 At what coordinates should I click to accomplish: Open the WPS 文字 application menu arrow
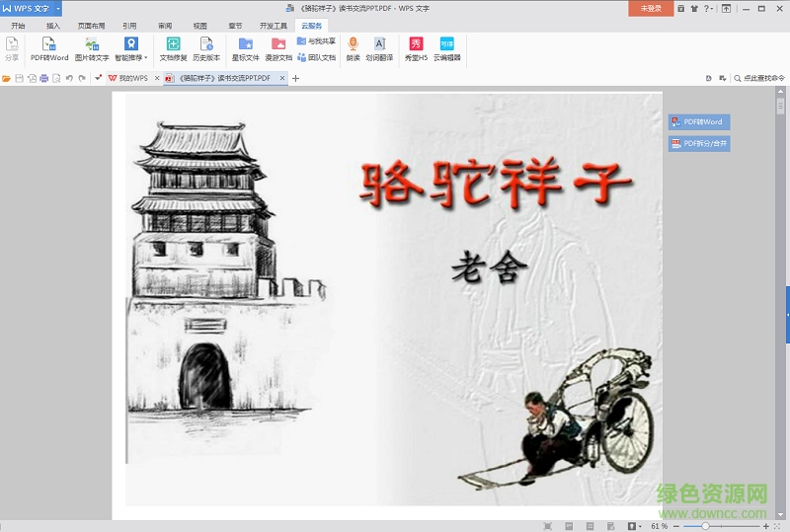click(58, 8)
